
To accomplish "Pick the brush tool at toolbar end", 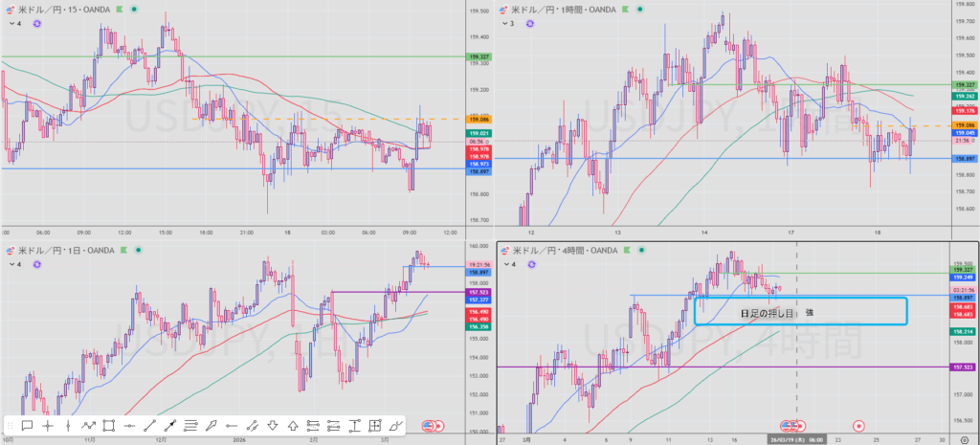I will [395, 425].
